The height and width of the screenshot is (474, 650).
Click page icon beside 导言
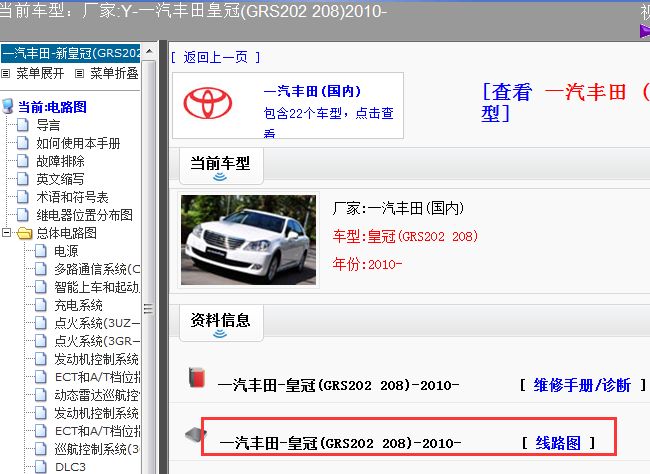[x=23, y=124]
